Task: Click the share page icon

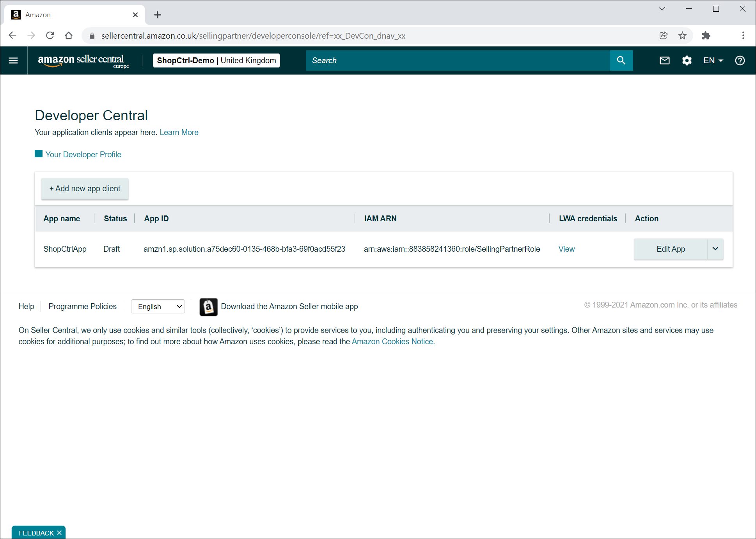Action: (x=663, y=36)
